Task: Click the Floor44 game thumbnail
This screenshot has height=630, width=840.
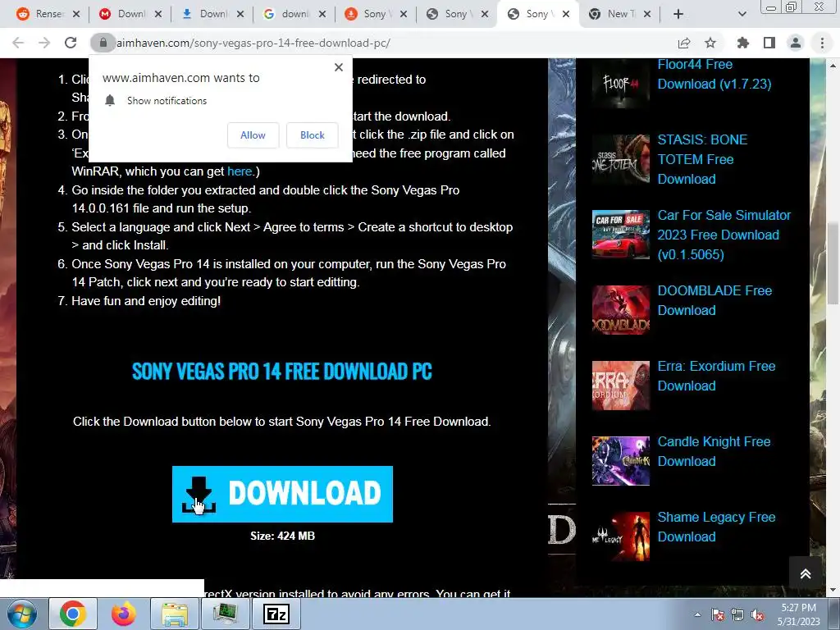Action: pos(620,84)
